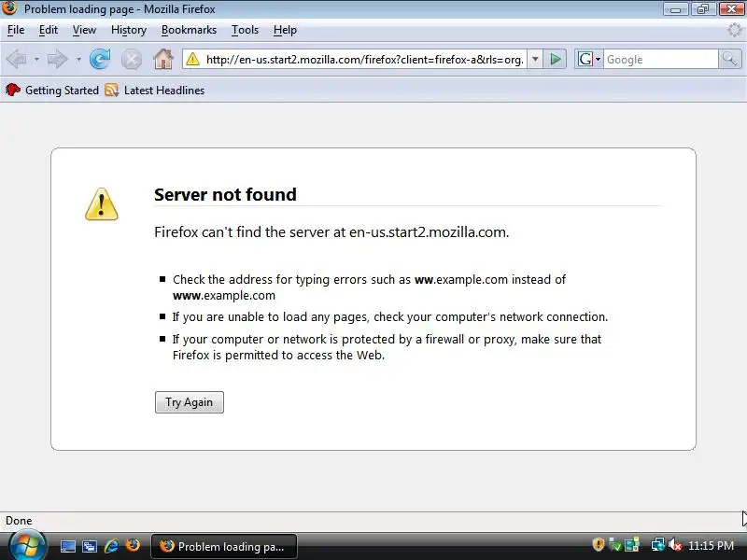
Task: Click the two-monitors network tray icon
Action: (x=658, y=545)
